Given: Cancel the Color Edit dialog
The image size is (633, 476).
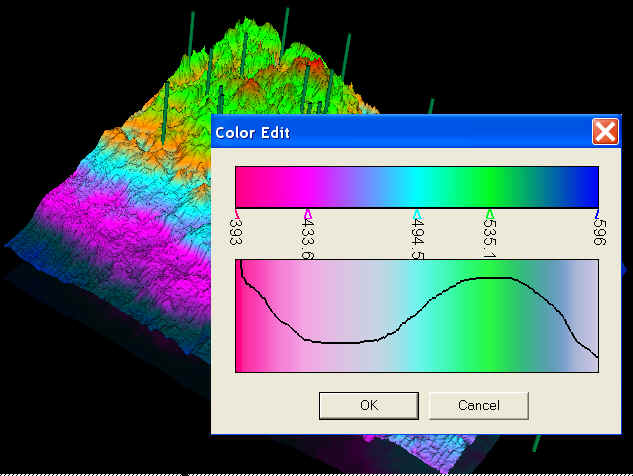Looking at the screenshot, I should 478,405.
